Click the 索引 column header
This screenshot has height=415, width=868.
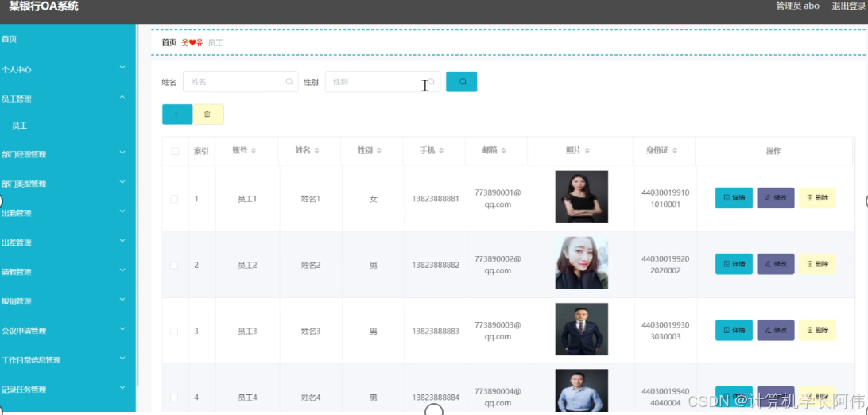[x=201, y=151]
